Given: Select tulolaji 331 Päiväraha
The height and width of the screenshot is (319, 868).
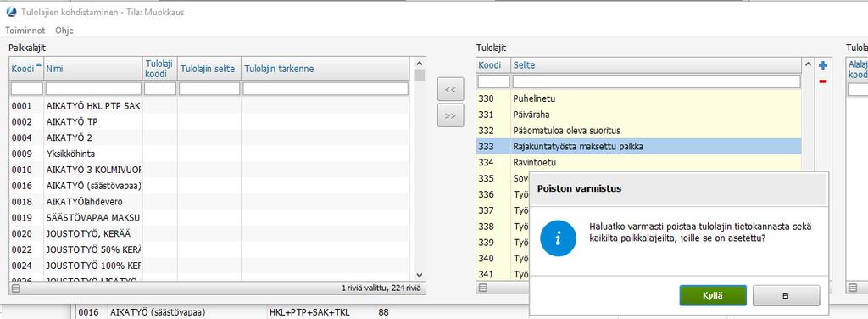Looking at the screenshot, I should (x=639, y=115).
